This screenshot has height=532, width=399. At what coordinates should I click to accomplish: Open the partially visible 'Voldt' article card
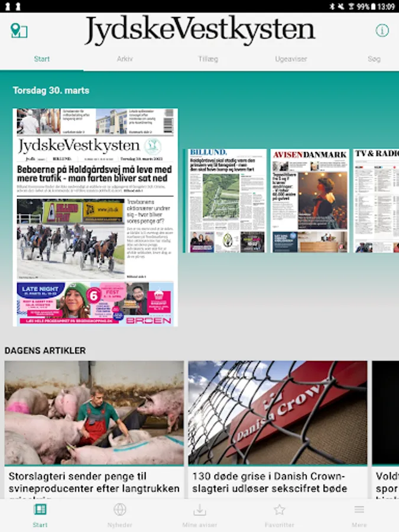point(386,430)
